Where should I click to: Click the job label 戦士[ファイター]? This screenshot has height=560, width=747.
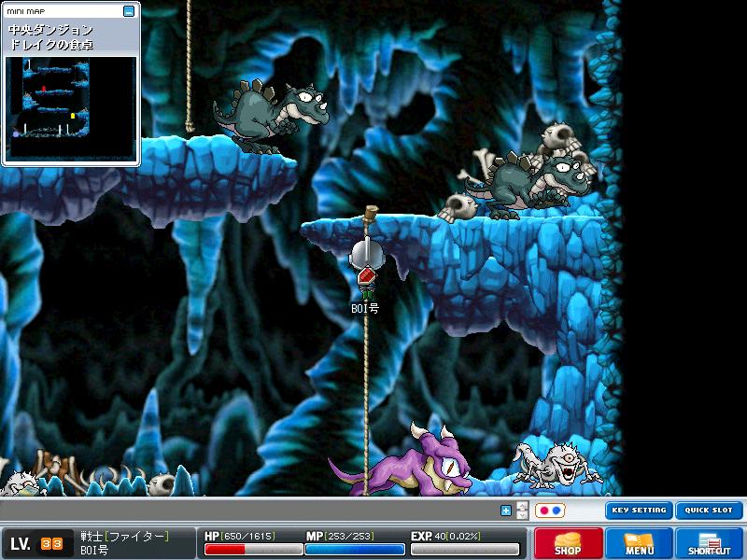[124, 537]
